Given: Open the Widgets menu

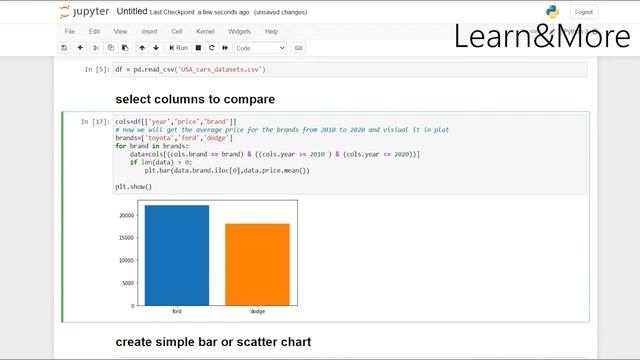Looking at the screenshot, I should click(240, 31).
